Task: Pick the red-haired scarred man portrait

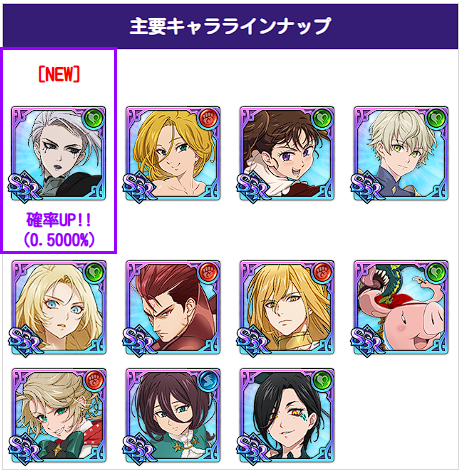Action: (173, 307)
